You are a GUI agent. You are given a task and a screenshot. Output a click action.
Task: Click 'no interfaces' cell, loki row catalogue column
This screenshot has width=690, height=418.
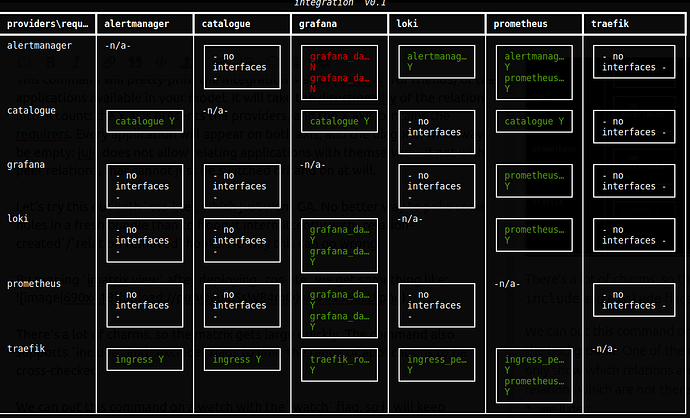242,240
